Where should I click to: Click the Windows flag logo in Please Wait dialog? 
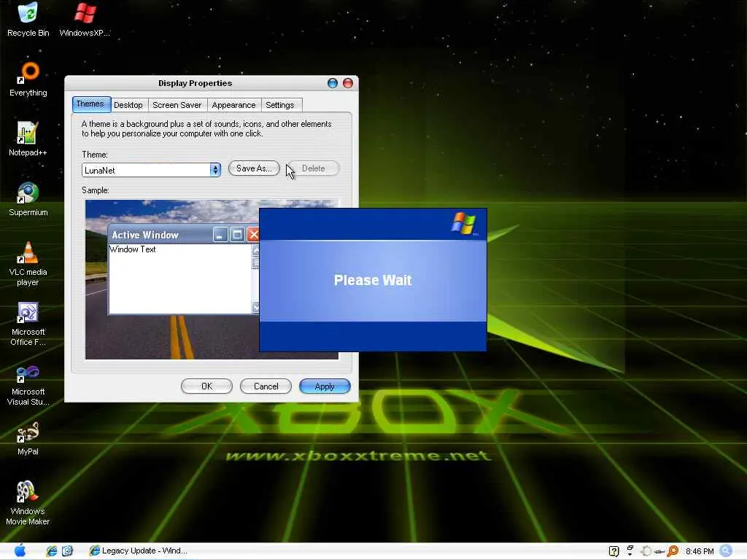[x=463, y=223]
